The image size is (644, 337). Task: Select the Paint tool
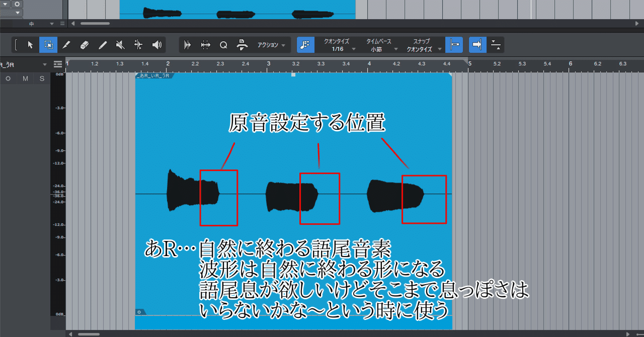(x=103, y=45)
